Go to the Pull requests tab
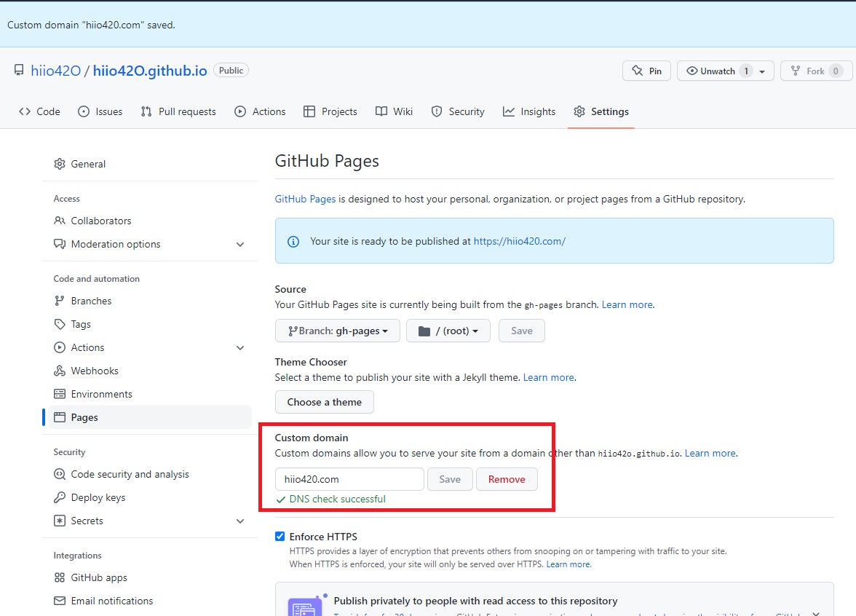856x616 pixels. click(x=178, y=111)
